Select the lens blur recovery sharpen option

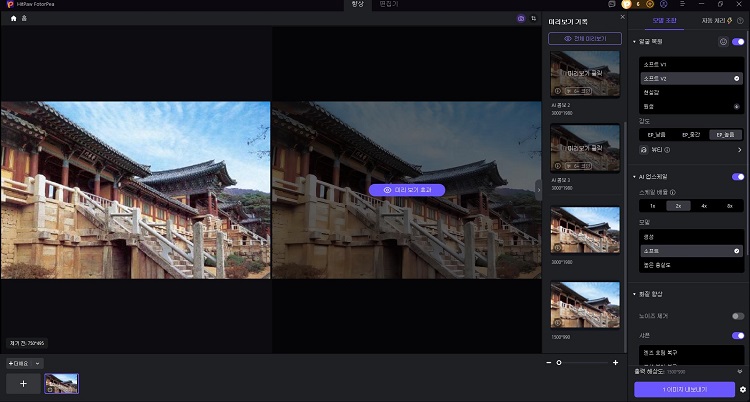pyautogui.click(x=692, y=353)
